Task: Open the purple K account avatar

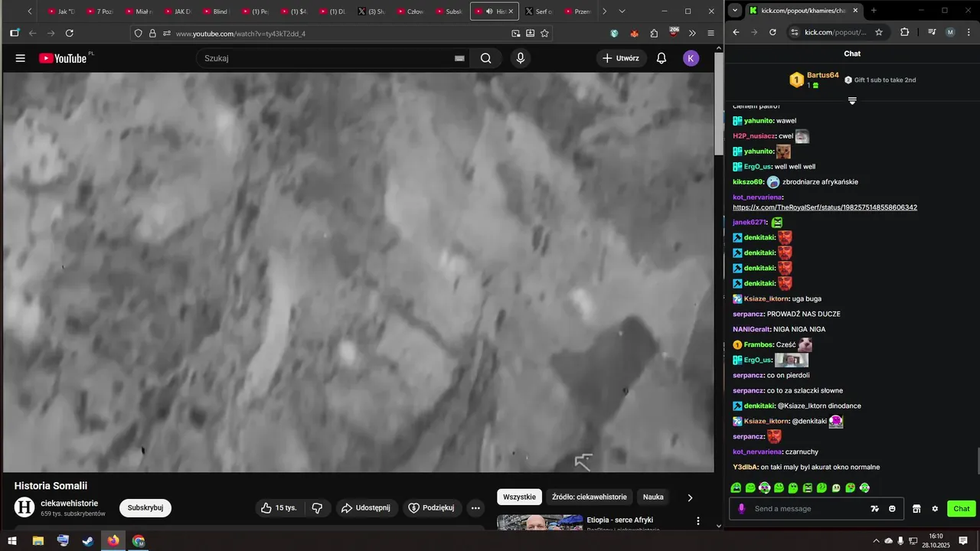Action: [x=691, y=58]
